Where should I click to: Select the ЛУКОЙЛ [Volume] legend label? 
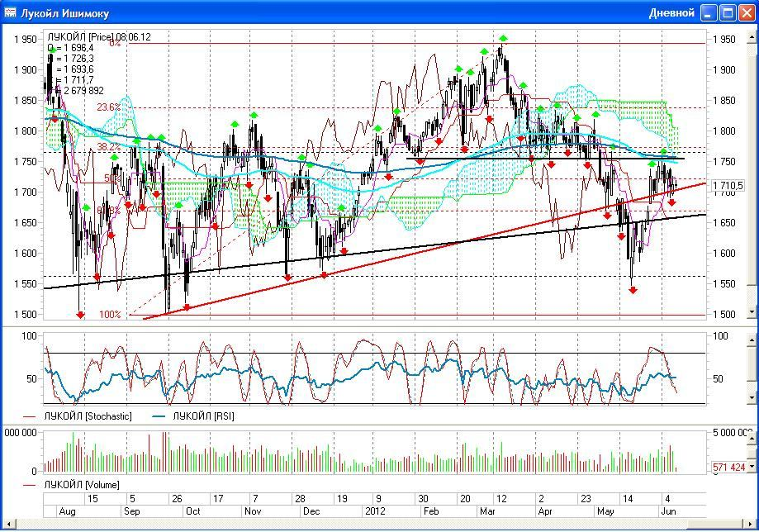point(82,485)
